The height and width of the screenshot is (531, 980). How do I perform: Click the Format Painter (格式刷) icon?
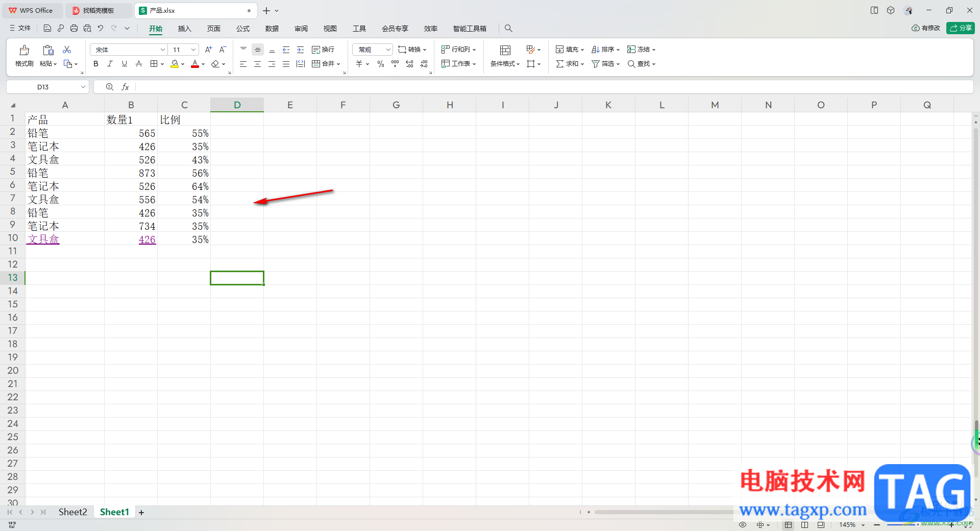tap(24, 50)
